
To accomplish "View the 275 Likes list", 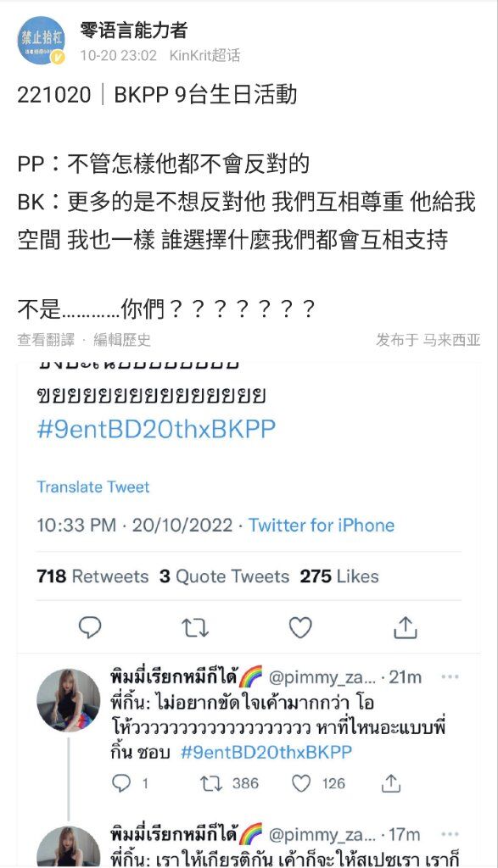I will tap(339, 576).
